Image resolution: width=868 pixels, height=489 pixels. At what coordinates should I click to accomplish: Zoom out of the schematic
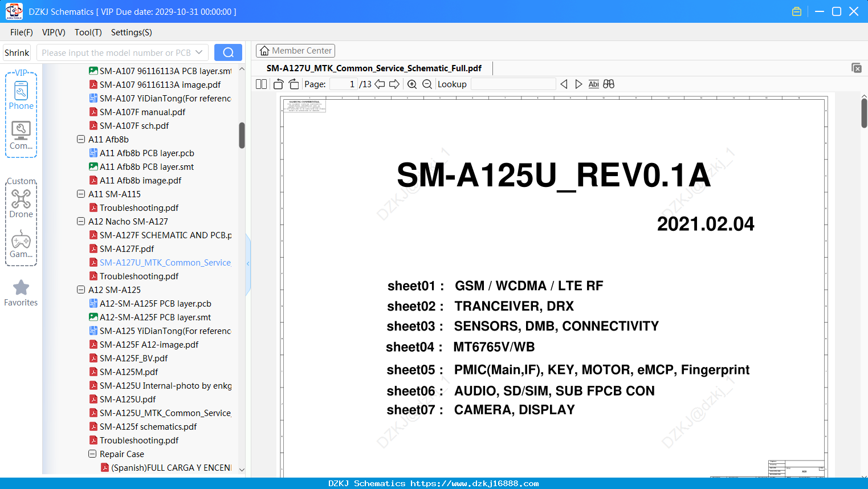point(427,84)
